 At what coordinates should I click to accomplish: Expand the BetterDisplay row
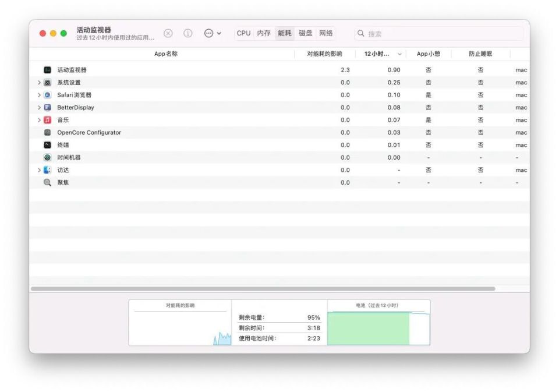(x=39, y=107)
